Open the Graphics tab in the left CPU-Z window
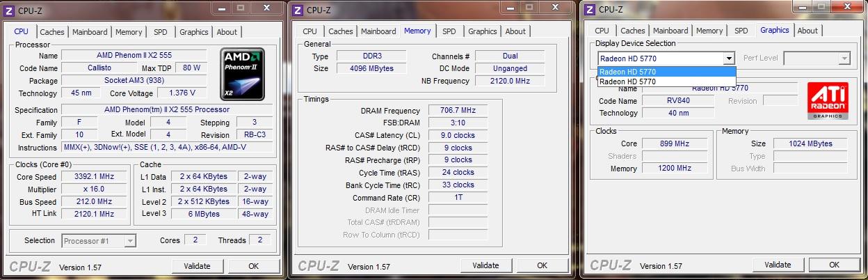 pos(194,32)
